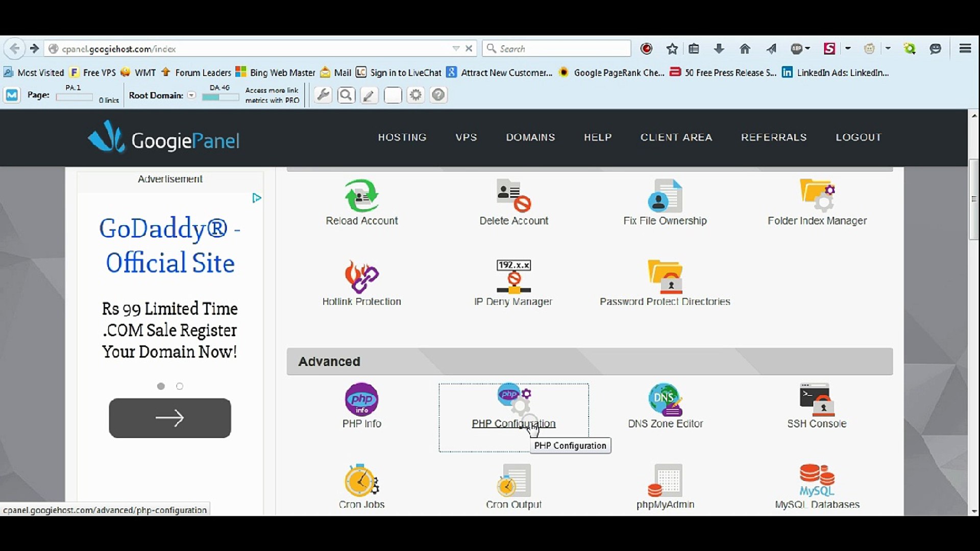Click the MozBar M logo icon
Viewport: 980px width, 551px height.
point(12,95)
